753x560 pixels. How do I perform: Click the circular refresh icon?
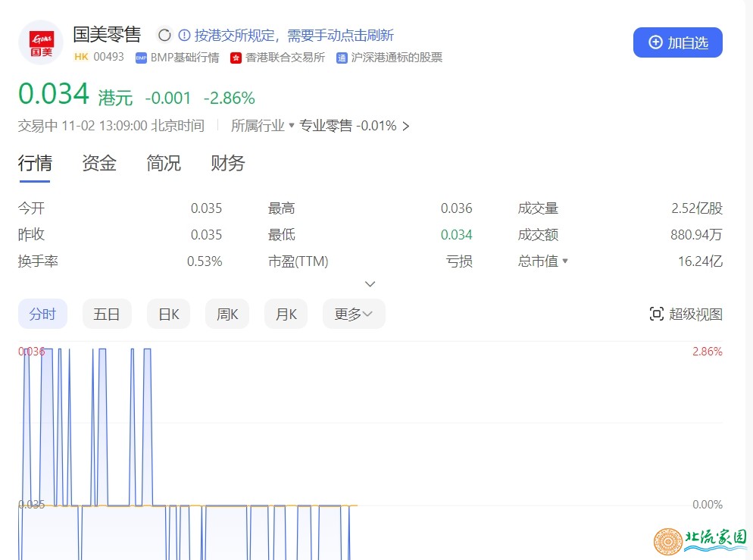pos(164,35)
